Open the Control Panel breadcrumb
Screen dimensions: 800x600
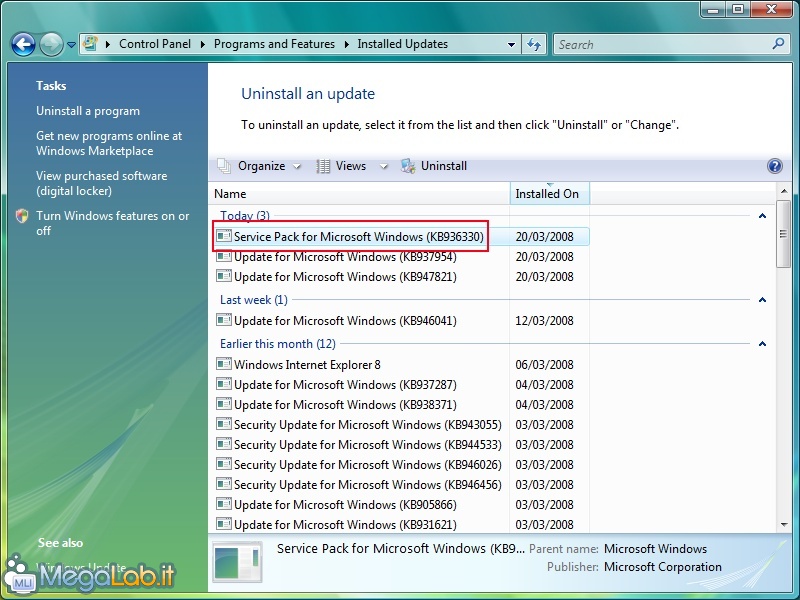(x=155, y=44)
